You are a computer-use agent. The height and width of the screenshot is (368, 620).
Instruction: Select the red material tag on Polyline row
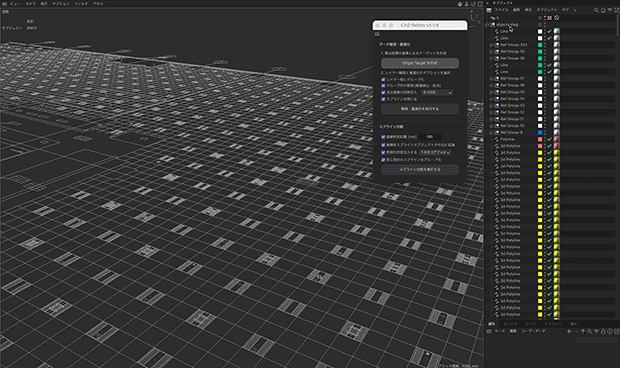pyautogui.click(x=556, y=139)
